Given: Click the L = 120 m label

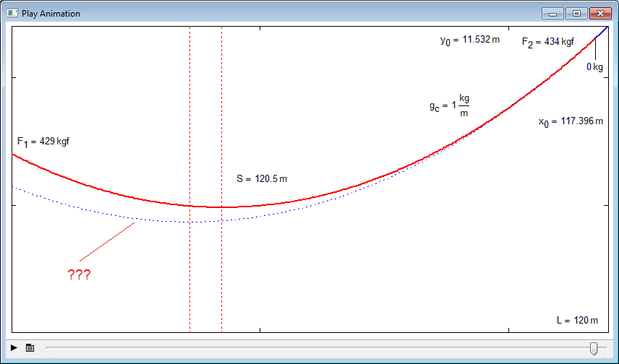Looking at the screenshot, I should pyautogui.click(x=577, y=320).
